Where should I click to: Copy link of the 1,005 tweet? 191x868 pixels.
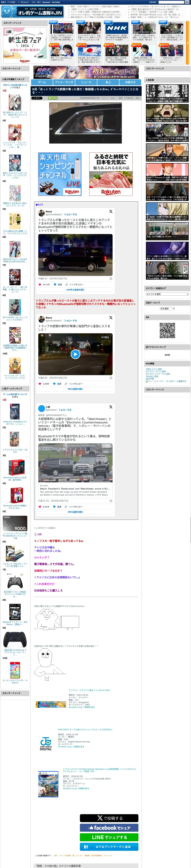[x=74, y=384]
